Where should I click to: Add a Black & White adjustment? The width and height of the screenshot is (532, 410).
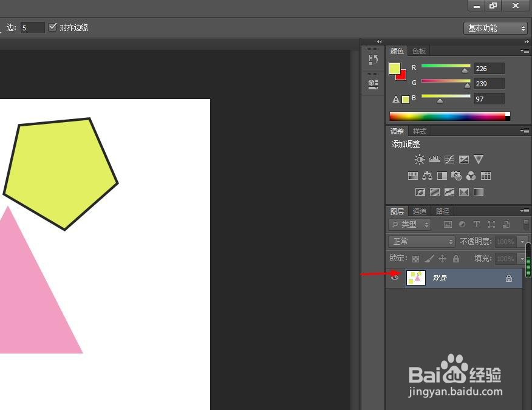click(x=442, y=176)
